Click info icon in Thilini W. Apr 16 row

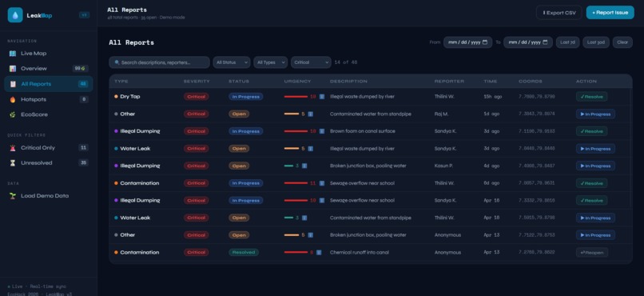click(x=304, y=218)
